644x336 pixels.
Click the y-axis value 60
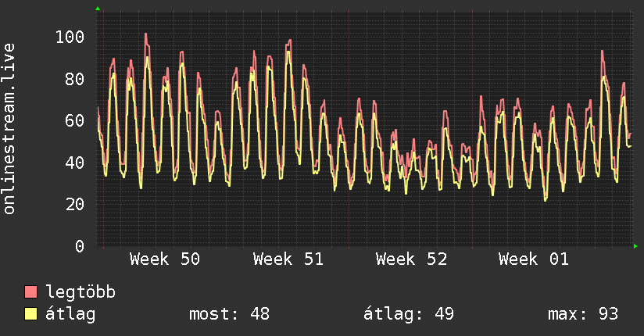pos(75,121)
